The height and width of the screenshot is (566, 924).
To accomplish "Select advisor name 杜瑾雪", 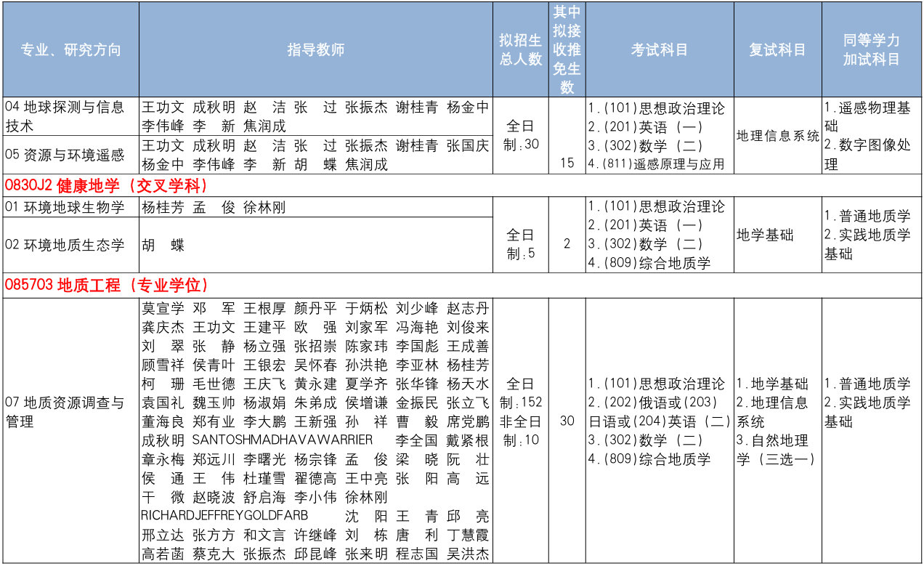I will point(264,479).
